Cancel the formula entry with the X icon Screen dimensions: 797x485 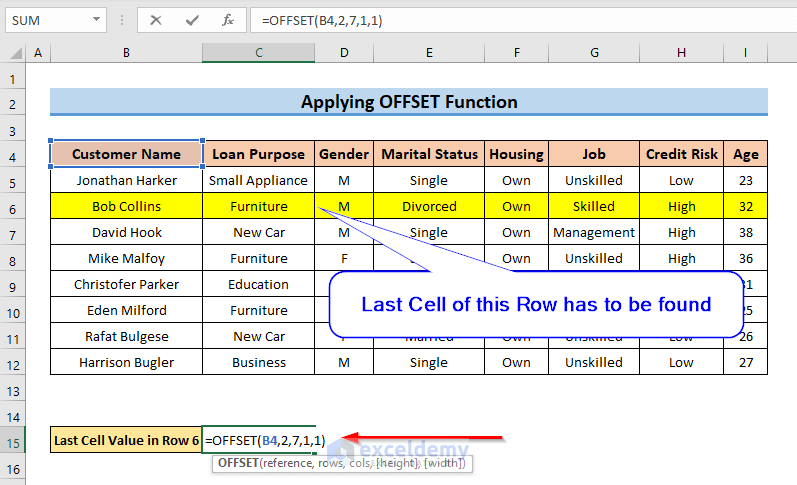point(156,20)
